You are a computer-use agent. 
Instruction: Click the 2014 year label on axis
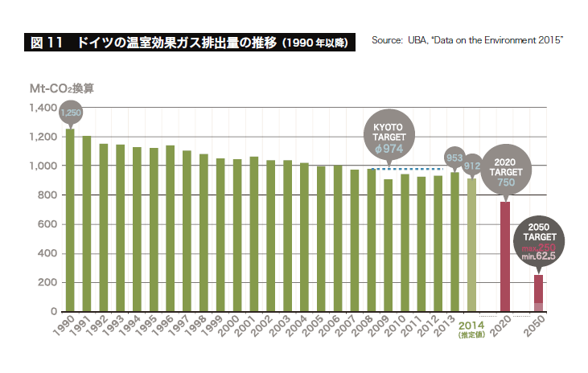470,325
